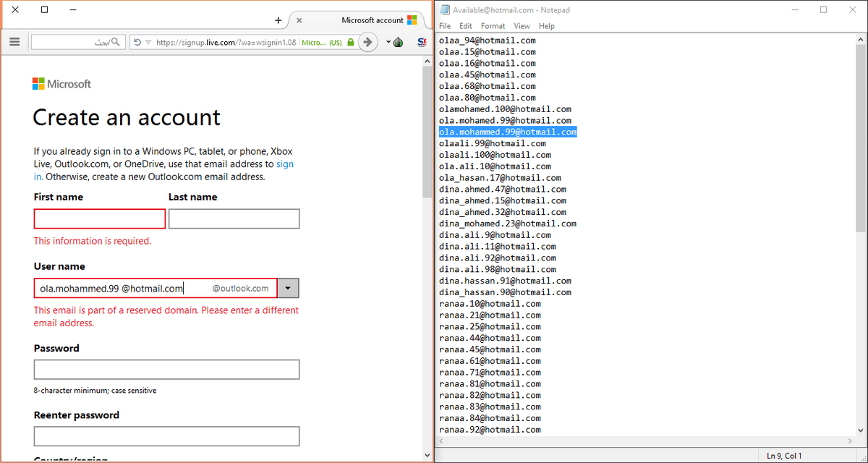Click the green padlock security icon
The height and width of the screenshot is (463, 868).
click(351, 43)
